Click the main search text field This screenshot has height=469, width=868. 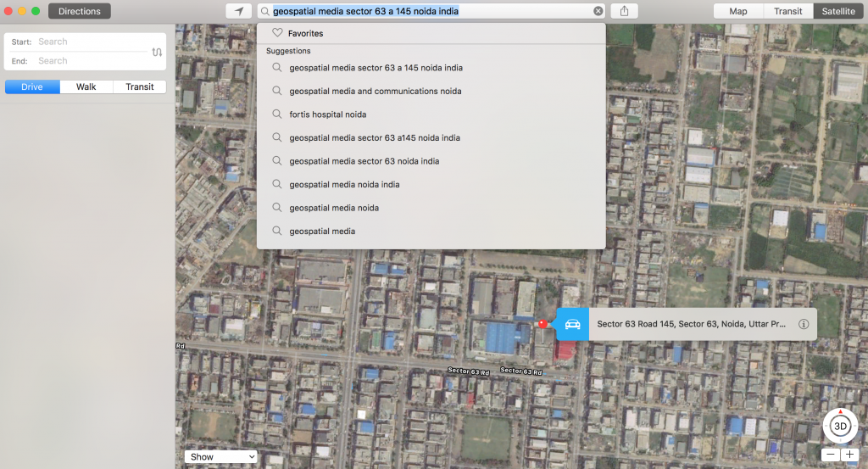tap(431, 11)
